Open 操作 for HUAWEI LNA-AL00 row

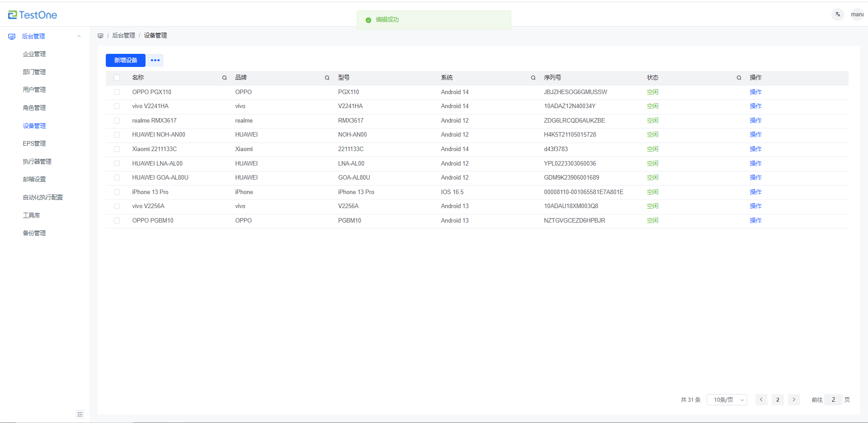click(x=755, y=163)
